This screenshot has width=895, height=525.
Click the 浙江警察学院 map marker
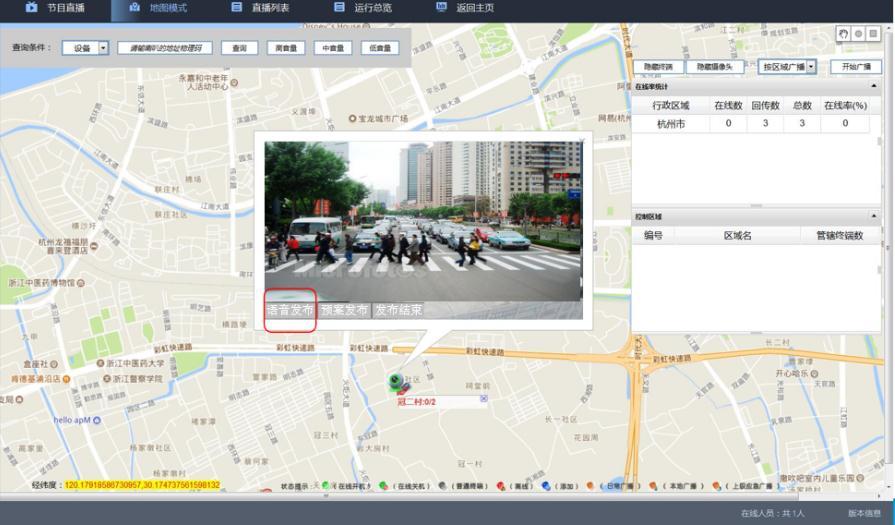[x=107, y=378]
